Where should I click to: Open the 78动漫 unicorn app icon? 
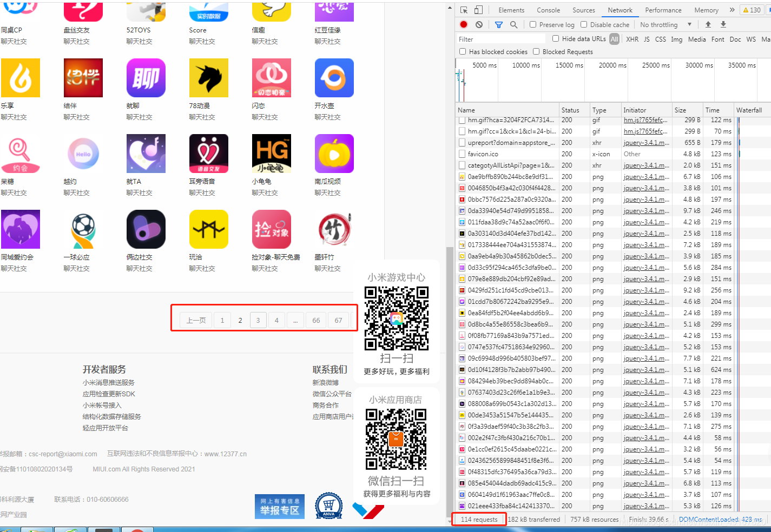click(x=209, y=78)
